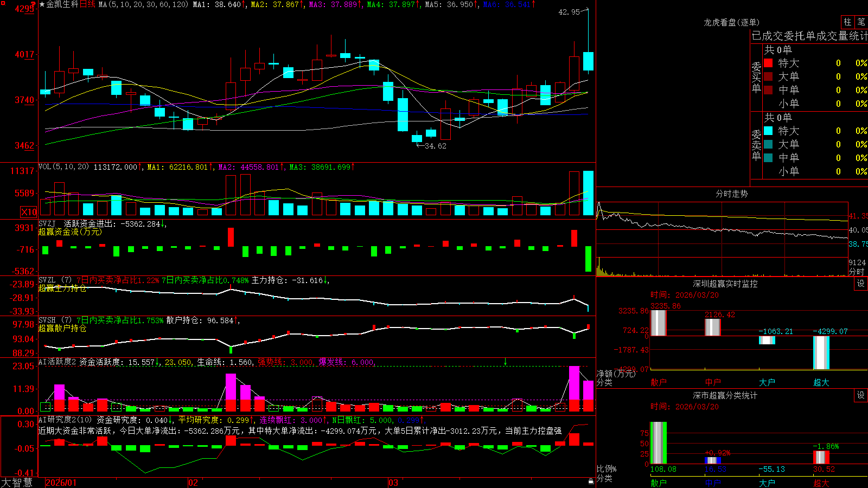Click the 已成交委托单成交量统计 header
Screen dimensions: 868x488
[809, 36]
